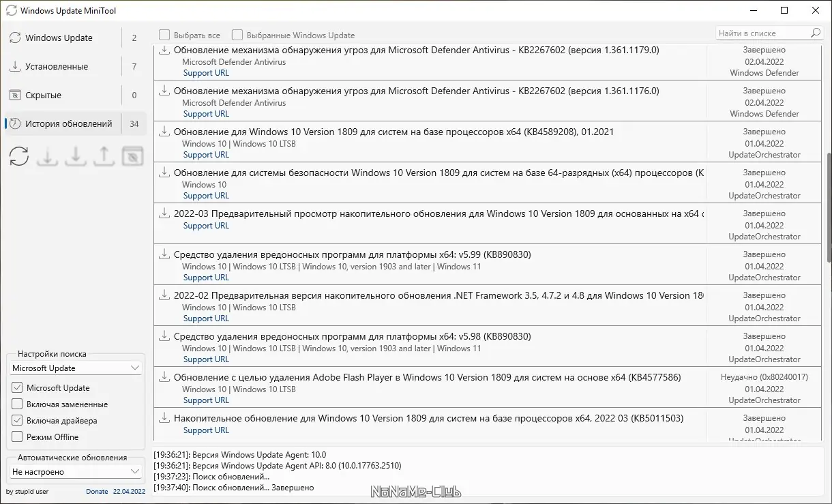Switch to the 'Скрытые' tab
The image size is (832, 504).
44,95
